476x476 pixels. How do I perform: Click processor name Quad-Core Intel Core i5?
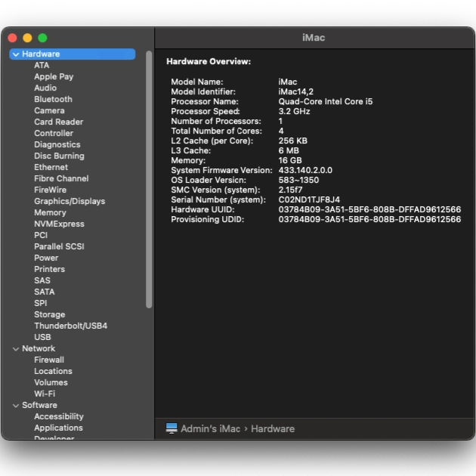coord(325,101)
